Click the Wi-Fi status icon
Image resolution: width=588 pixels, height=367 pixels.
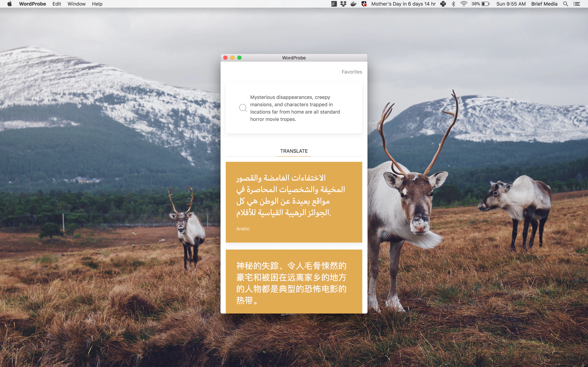[464, 4]
